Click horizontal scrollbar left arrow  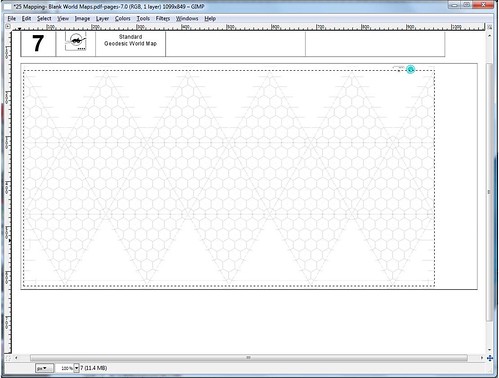coord(16,358)
